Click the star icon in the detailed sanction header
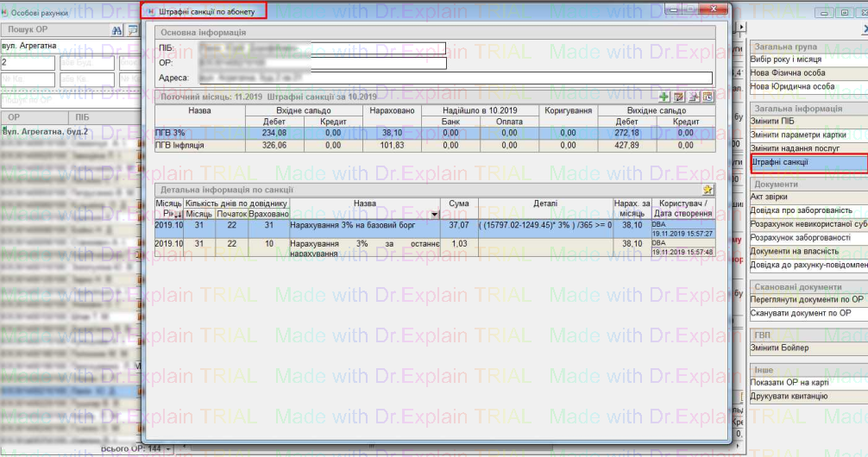 pyautogui.click(x=708, y=190)
